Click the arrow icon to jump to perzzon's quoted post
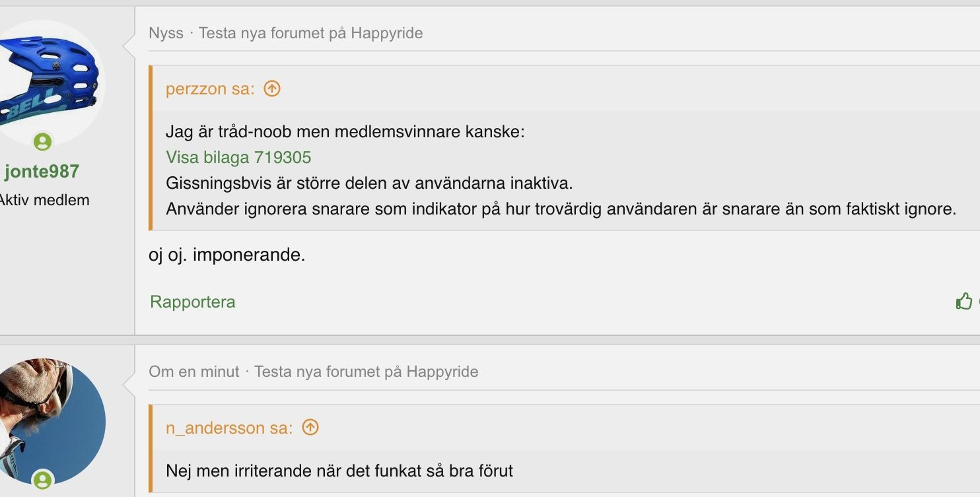The image size is (980, 497). [273, 88]
